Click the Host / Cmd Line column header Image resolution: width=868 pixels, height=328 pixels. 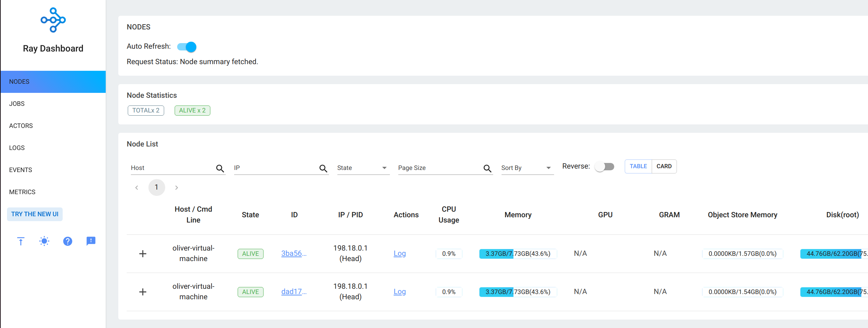coord(194,214)
